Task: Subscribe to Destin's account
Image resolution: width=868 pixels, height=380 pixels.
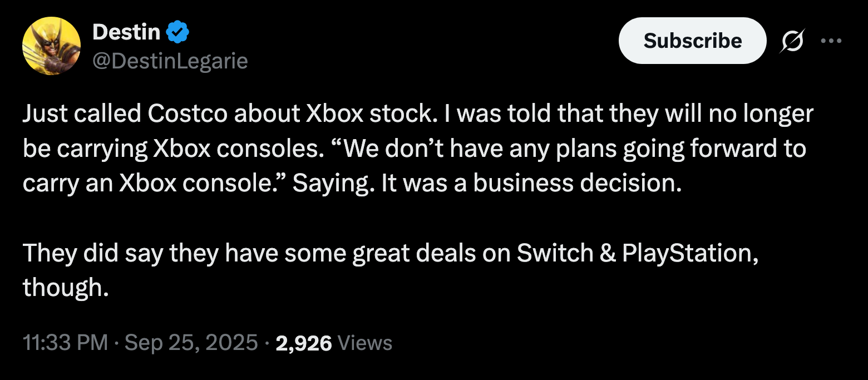Action: [693, 41]
